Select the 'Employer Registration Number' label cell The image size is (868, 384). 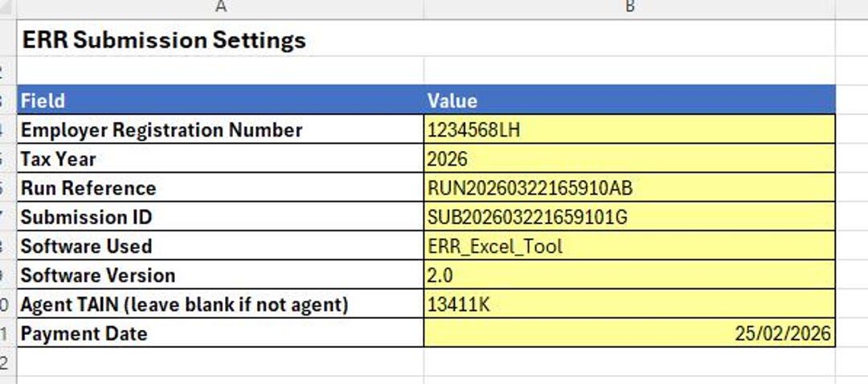click(x=220, y=129)
